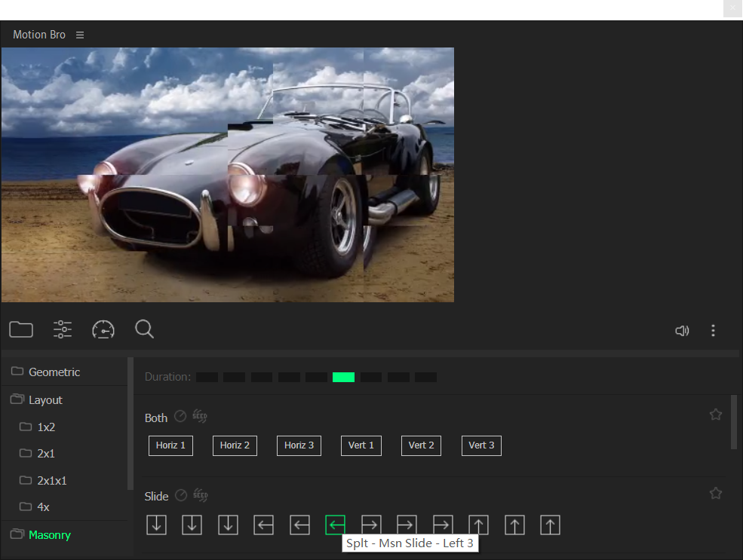Apply the first Slide left arrow preset
The width and height of the screenshot is (743, 560).
263,525
